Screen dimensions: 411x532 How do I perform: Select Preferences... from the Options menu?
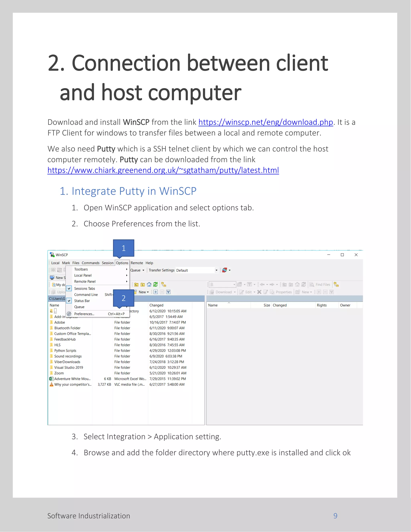[x=84, y=314]
